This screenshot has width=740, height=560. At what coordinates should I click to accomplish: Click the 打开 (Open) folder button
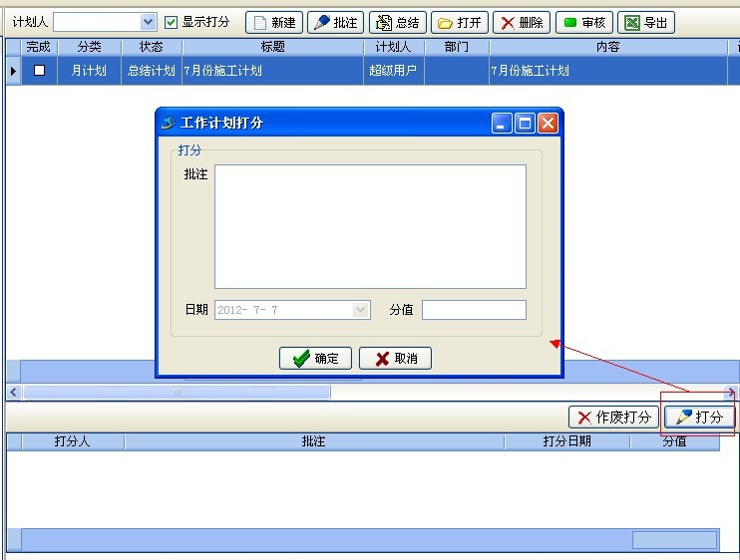coord(459,22)
